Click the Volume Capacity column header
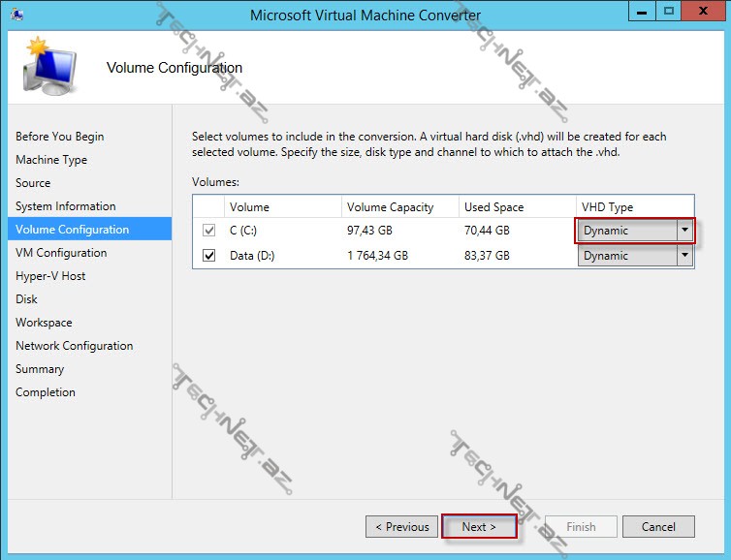This screenshot has height=560, width=731. tap(390, 207)
